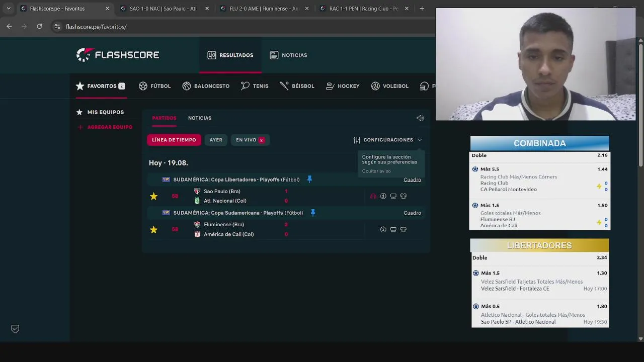Image resolution: width=644 pixels, height=362 pixels.
Task: Click the Hoy - 19.08. date heading
Action: 168,163
